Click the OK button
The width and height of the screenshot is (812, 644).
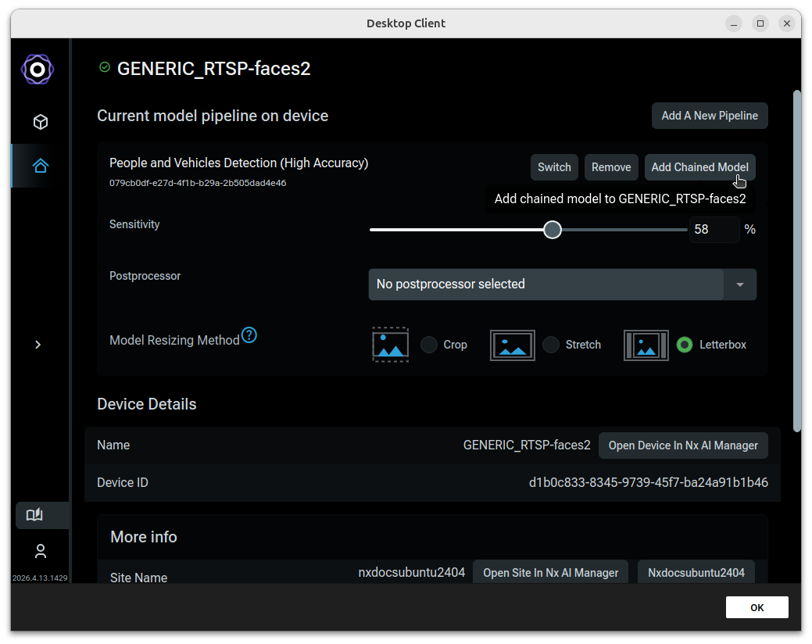(757, 608)
